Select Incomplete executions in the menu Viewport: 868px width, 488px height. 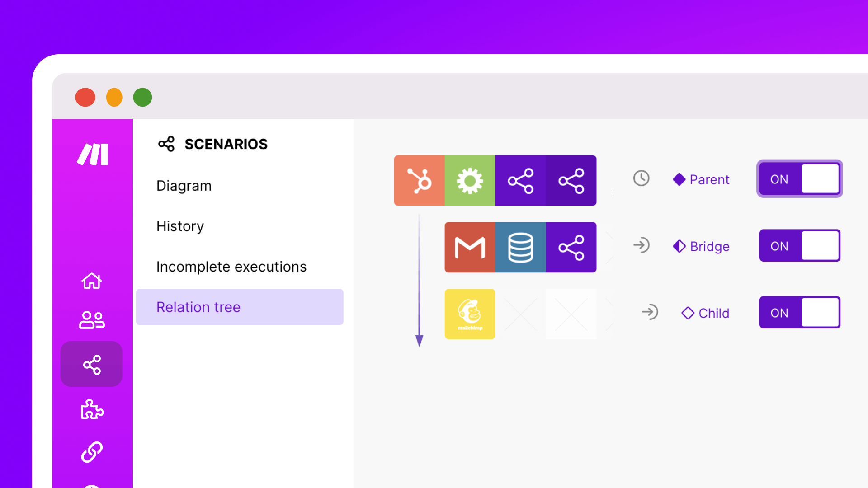coord(231,267)
